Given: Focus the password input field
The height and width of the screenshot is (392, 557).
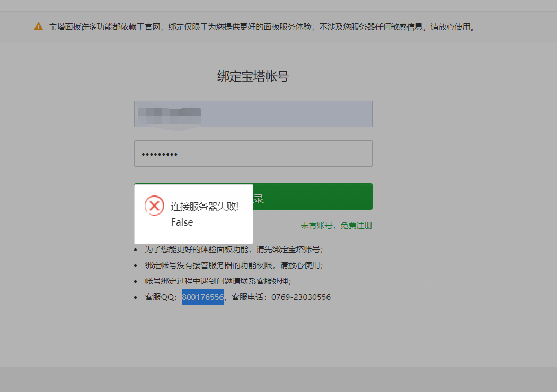Looking at the screenshot, I should 253,154.
